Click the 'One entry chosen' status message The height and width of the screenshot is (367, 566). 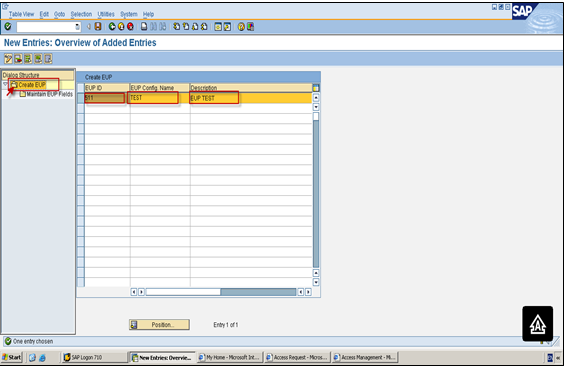point(33,341)
